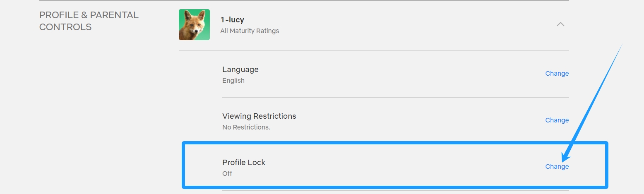The image size is (644, 194).
Task: Click the fox profile avatar
Action: point(194,25)
